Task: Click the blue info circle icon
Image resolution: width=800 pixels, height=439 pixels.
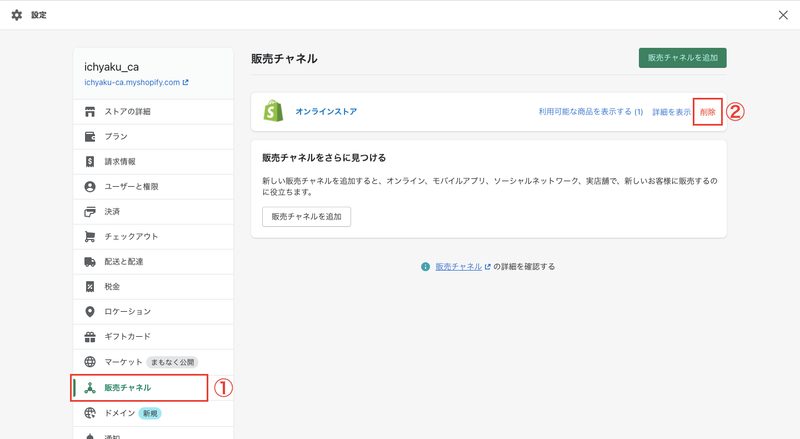Action: click(x=426, y=266)
